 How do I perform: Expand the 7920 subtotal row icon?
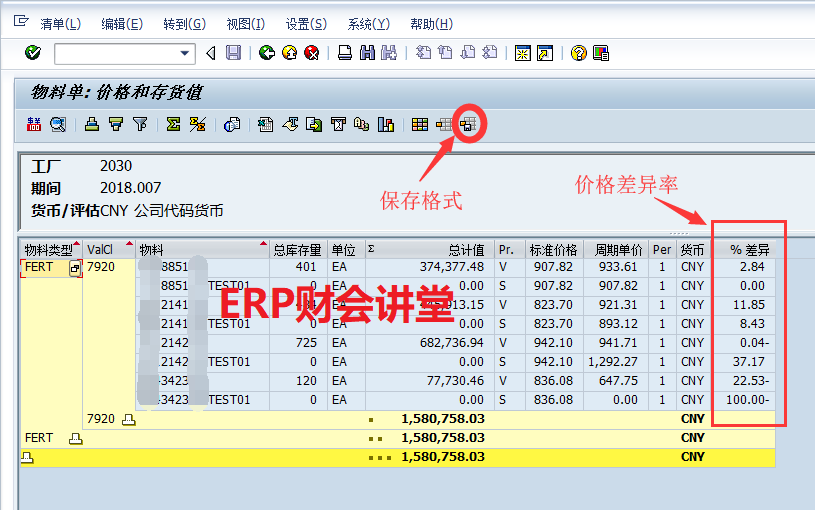tap(128, 419)
